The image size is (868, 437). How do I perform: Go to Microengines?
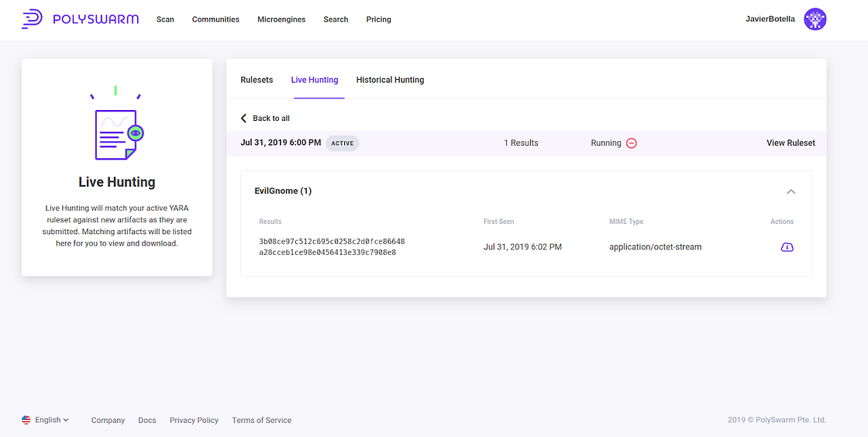(281, 19)
